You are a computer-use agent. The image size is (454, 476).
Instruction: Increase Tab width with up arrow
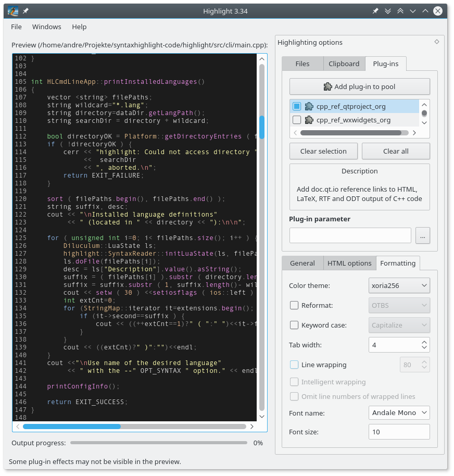coord(424,342)
